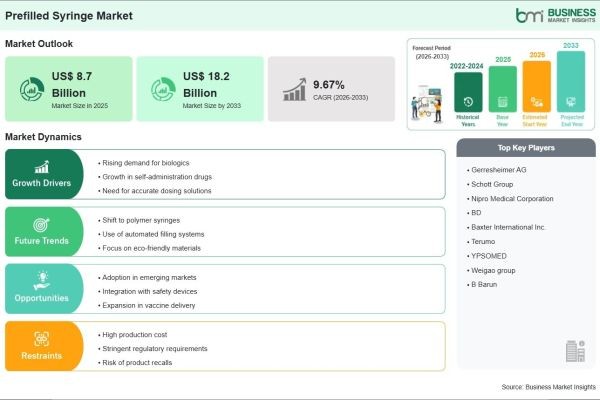The width and height of the screenshot is (600, 400).
Task: Click 'Focus on eco-friendly materials'
Action: coord(151,248)
